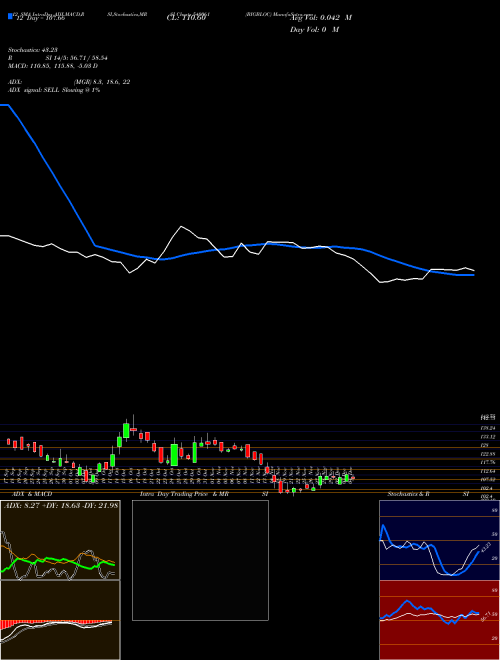Click 'Intra Day Trading Price & MR' heading

[184, 494]
